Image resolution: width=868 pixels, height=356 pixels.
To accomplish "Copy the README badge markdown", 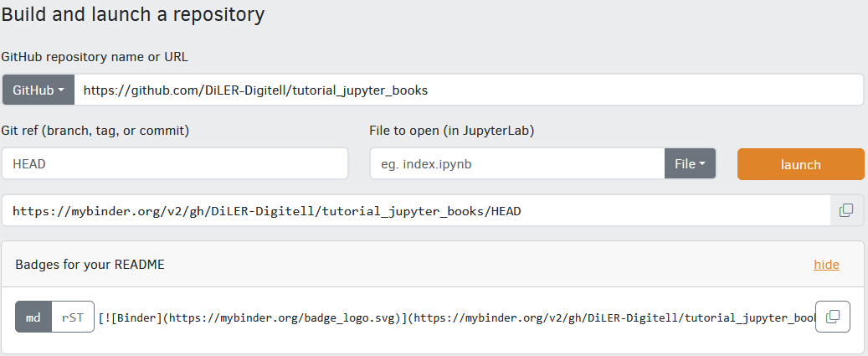I will pos(833,317).
